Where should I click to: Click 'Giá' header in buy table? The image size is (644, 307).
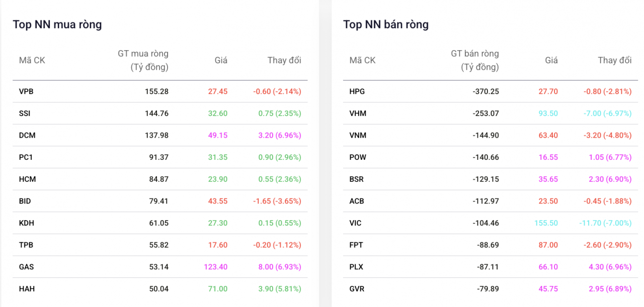pyautogui.click(x=221, y=60)
